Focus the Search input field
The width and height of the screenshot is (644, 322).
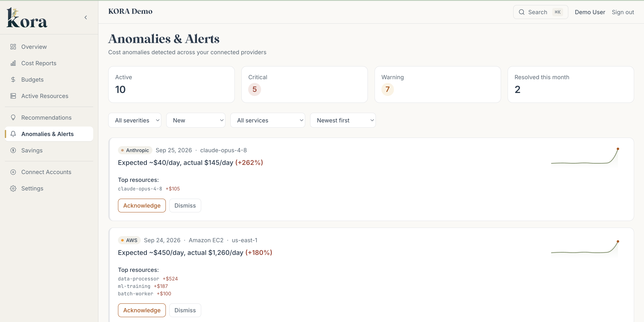tap(541, 12)
